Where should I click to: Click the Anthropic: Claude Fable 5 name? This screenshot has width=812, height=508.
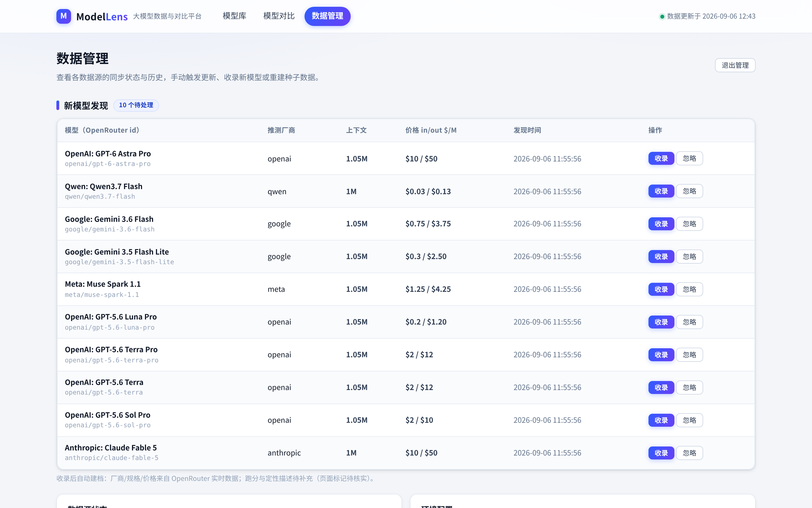click(111, 448)
